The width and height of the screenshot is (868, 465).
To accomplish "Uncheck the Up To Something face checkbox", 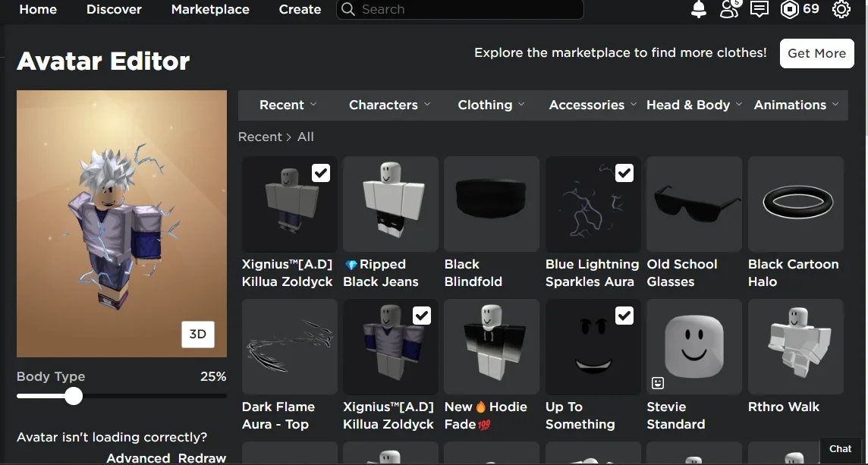I will (624, 316).
